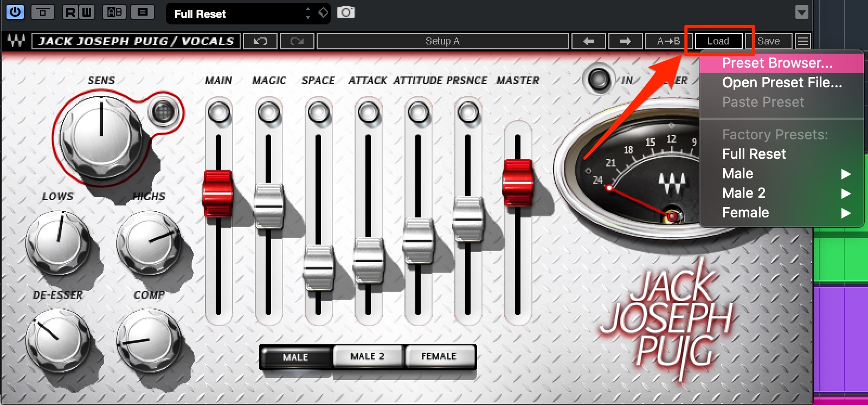
Task: Click the COMP knob
Action: coord(149,340)
